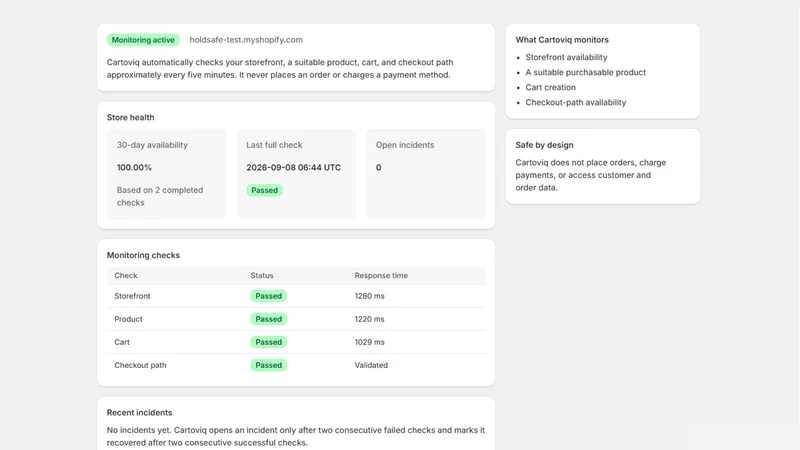Select the A suitable purchasable product bullet
Image resolution: width=800 pixels, height=450 pixels.
(x=585, y=72)
